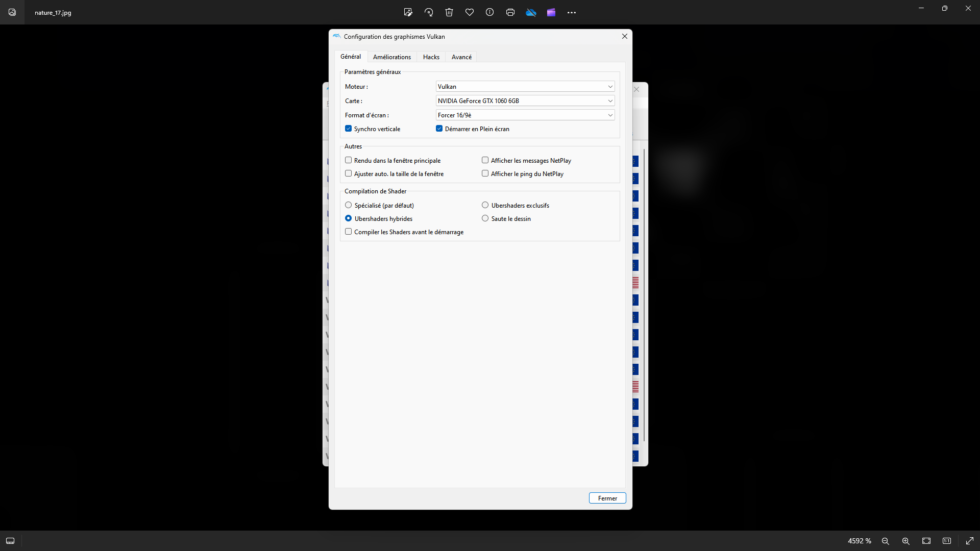
Task: Click the nature_17.jpg file name
Action: point(53,13)
